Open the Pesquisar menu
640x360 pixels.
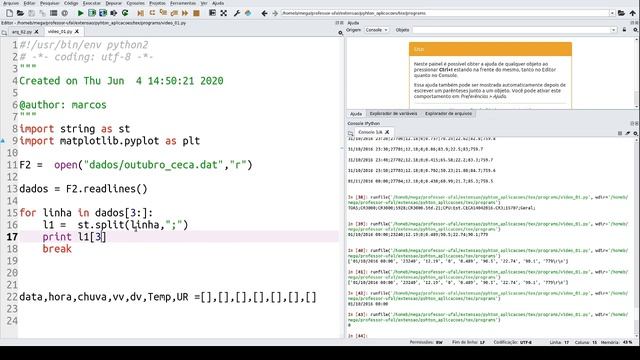(x=50, y=3)
